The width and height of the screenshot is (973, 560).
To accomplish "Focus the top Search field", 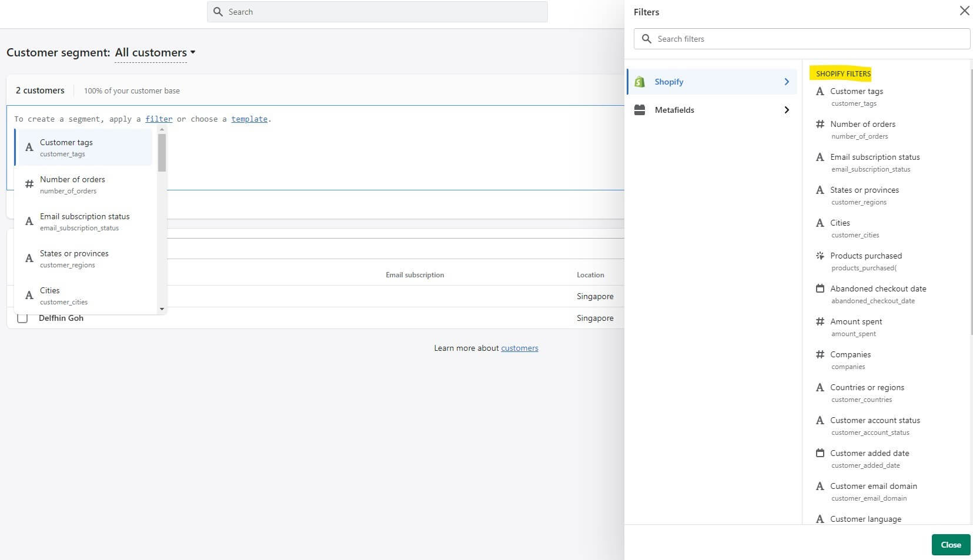I will click(377, 12).
